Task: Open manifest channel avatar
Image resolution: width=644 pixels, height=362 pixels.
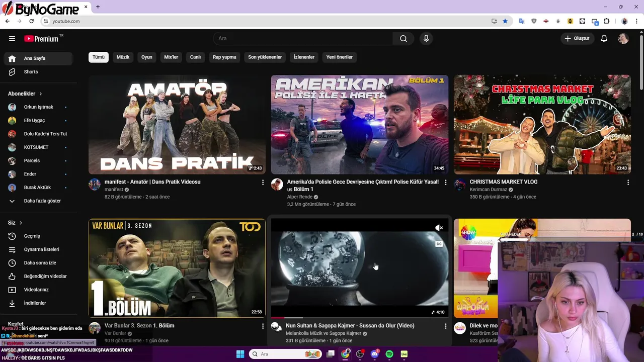Action: tap(95, 184)
